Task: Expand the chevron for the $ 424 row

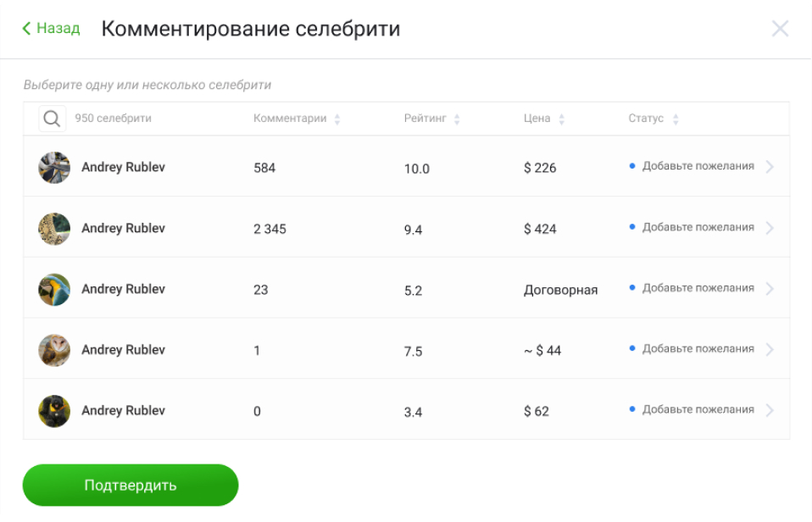Action: pyautogui.click(x=770, y=228)
